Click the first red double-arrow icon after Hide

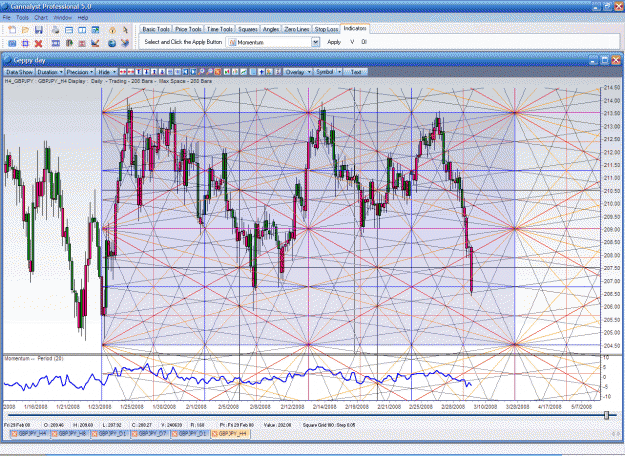123,72
